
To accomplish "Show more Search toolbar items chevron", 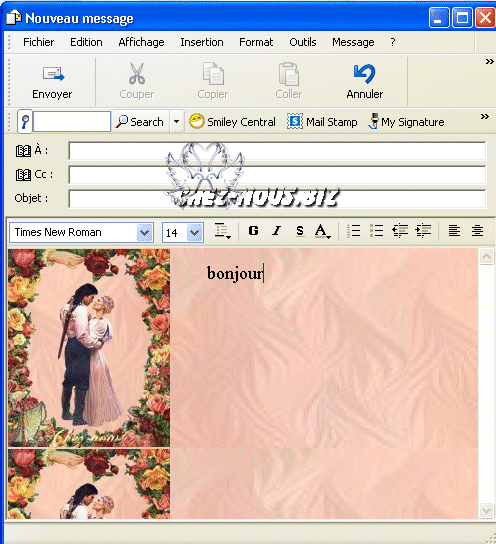I will (x=485, y=117).
